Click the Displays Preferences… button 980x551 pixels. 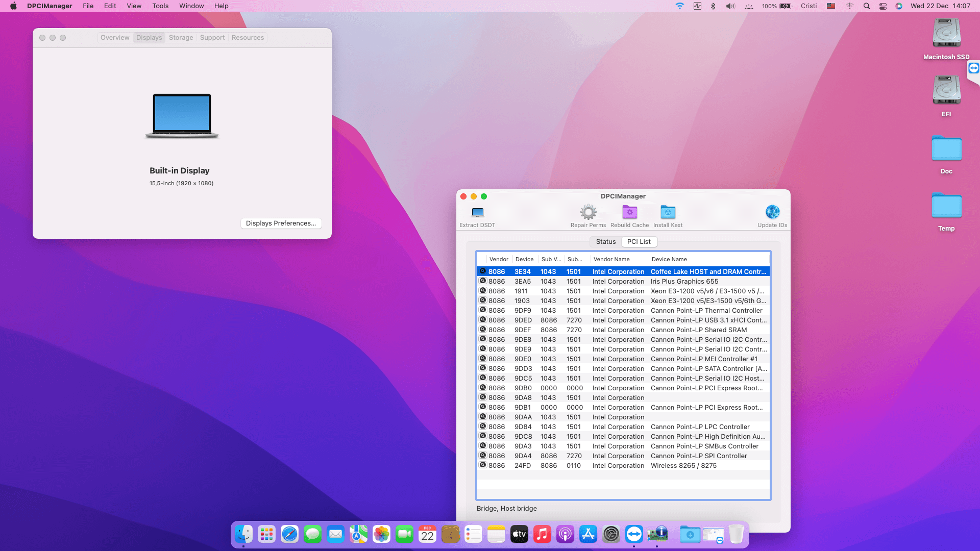click(281, 223)
